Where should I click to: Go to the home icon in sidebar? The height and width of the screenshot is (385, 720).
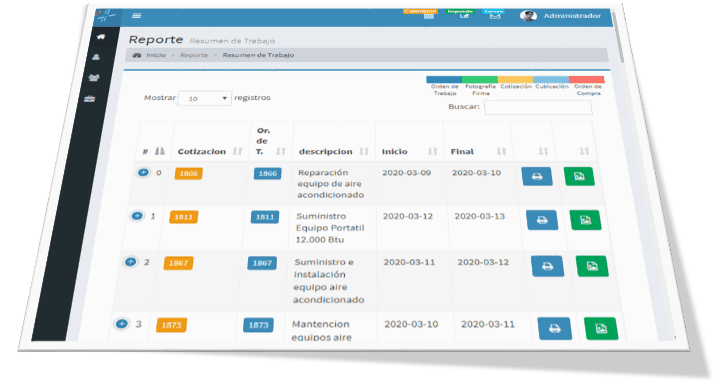[101, 37]
